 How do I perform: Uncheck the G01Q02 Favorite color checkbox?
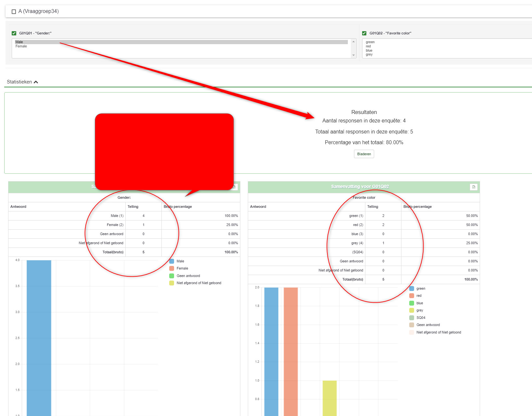click(x=364, y=33)
